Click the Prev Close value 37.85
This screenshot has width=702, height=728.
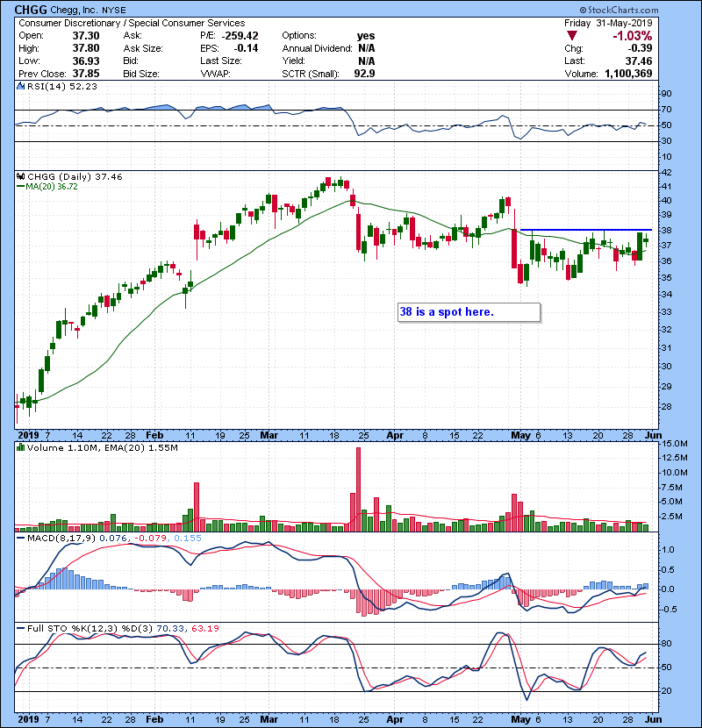86,74
